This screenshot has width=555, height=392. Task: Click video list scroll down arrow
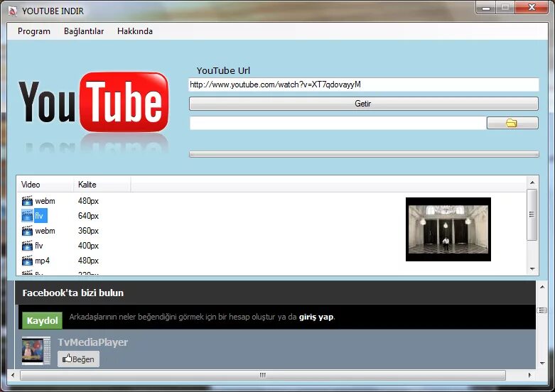click(532, 269)
